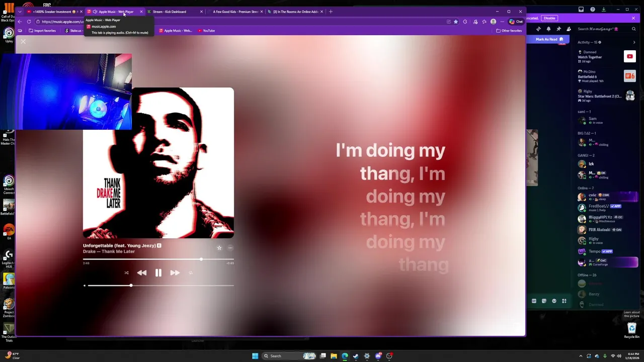Select the FredBoat app member
The height and width of the screenshot is (362, 644).
click(607, 207)
